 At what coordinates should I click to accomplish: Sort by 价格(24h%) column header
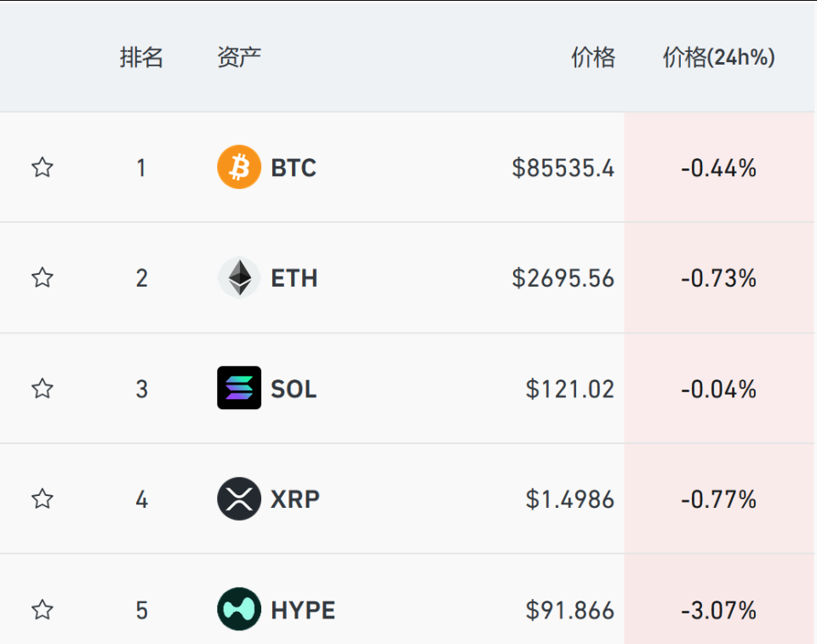click(718, 57)
